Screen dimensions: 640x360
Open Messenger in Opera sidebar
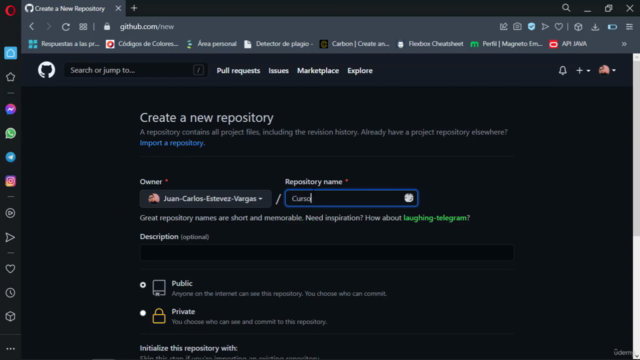(11, 109)
